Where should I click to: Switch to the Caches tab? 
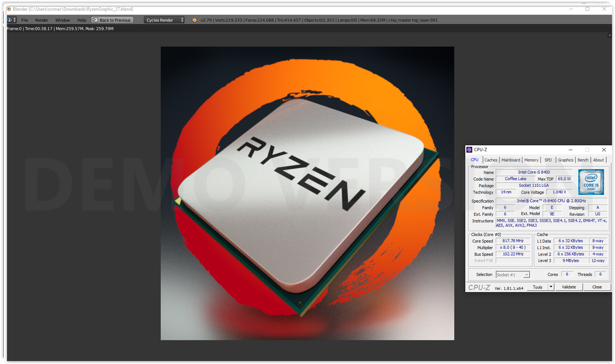(x=491, y=160)
